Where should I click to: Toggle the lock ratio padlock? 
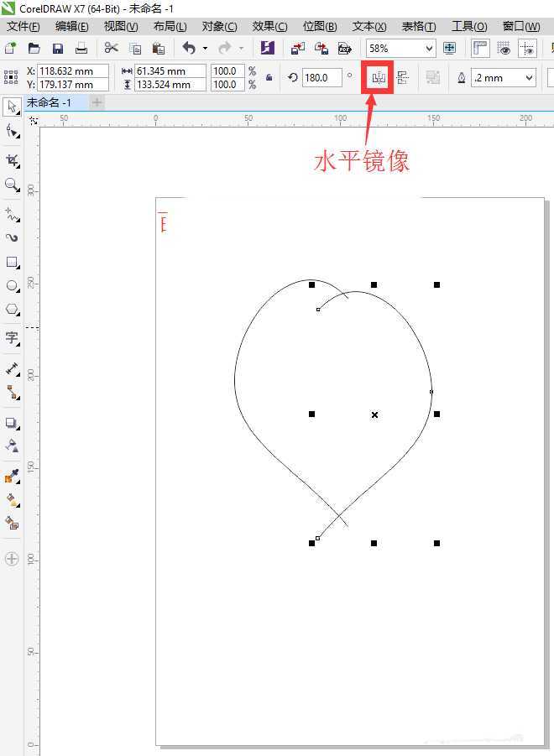269,78
